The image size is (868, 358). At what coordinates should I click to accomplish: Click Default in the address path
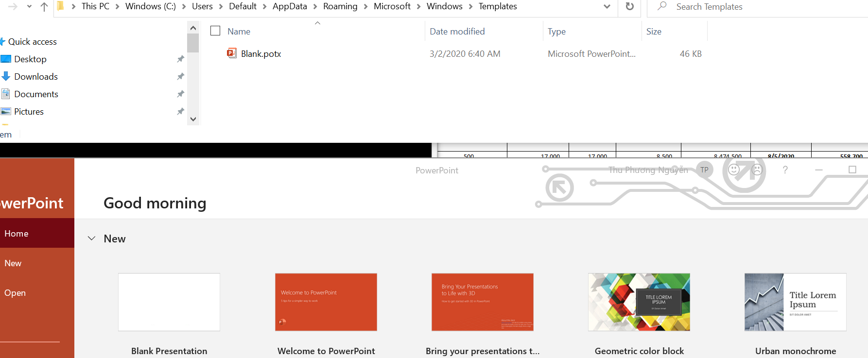243,6
